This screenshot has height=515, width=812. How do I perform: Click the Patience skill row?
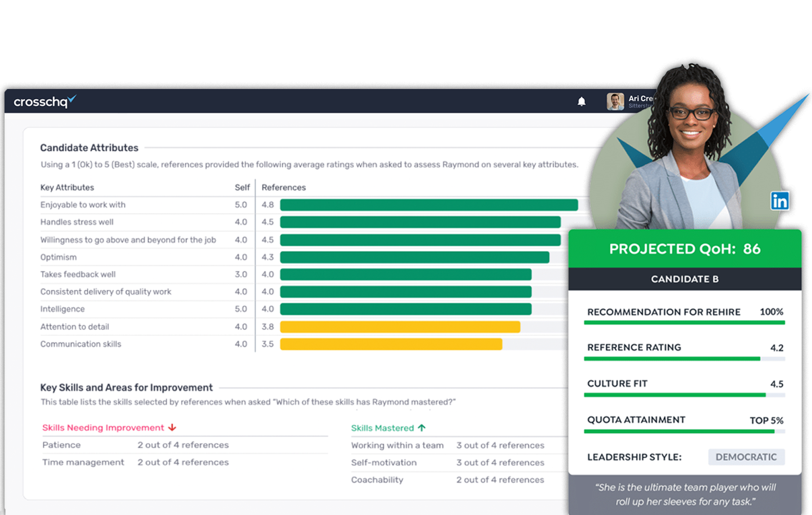click(x=62, y=445)
